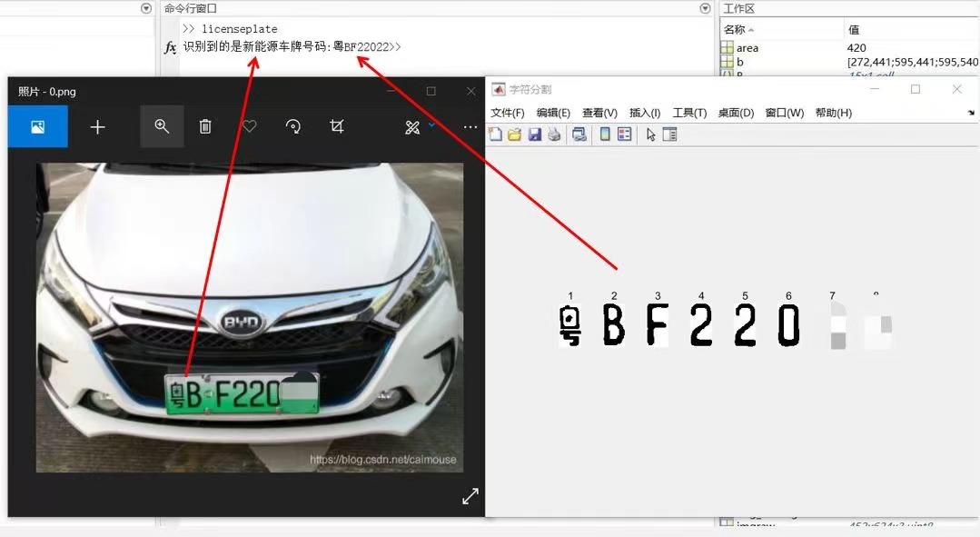Maximize the 字符分割 figure window

915,89
